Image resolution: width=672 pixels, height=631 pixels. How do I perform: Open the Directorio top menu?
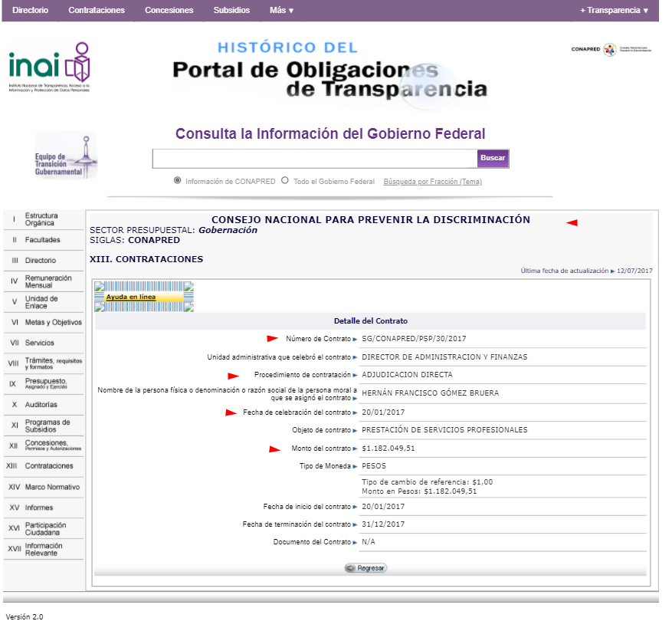coord(30,10)
